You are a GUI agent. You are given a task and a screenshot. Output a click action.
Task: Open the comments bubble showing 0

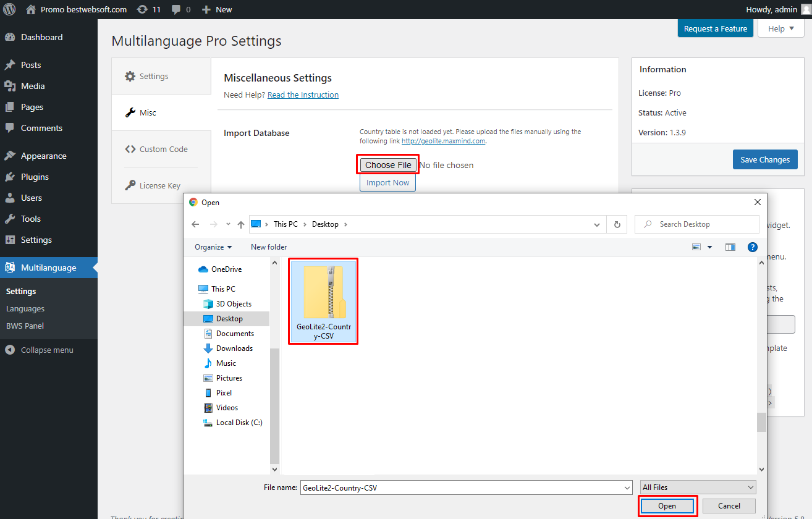coord(181,9)
